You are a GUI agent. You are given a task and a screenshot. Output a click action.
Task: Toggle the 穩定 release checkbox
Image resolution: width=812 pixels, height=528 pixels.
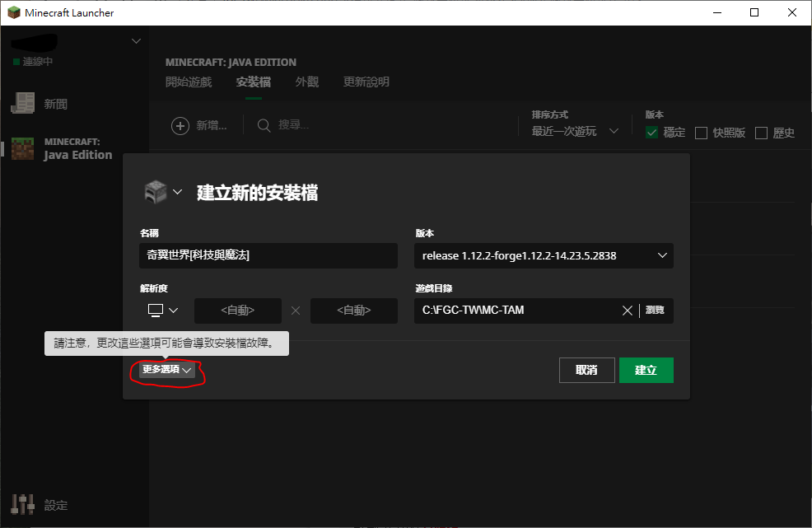point(652,133)
